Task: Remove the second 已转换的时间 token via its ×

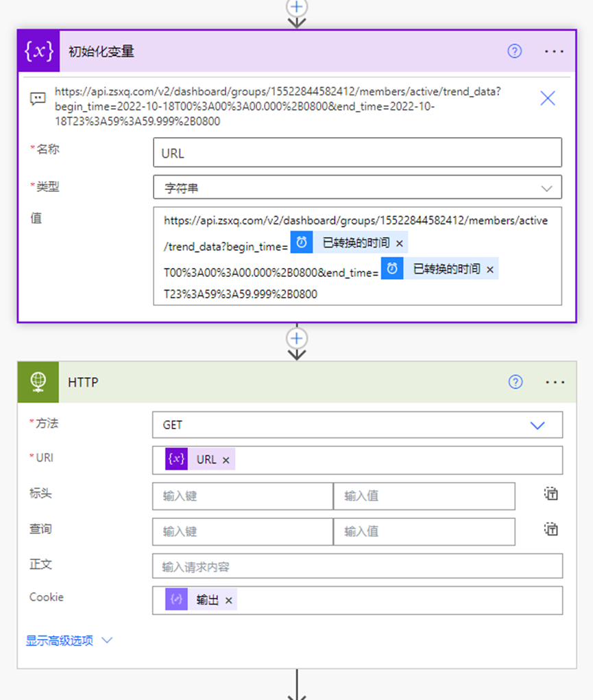Action: [489, 269]
